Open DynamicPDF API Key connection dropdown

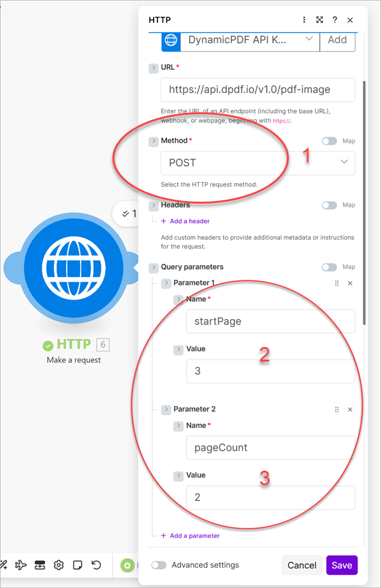point(250,40)
